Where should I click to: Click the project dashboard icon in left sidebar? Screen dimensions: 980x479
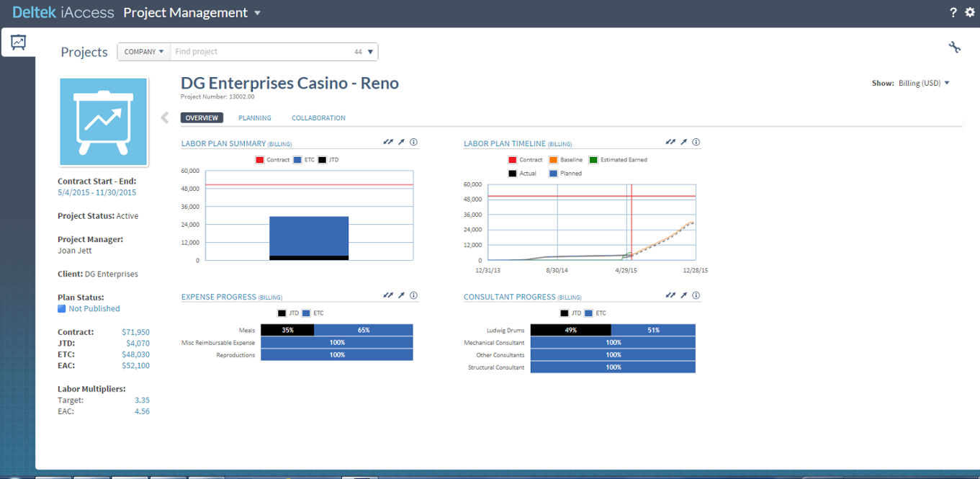pyautogui.click(x=18, y=42)
